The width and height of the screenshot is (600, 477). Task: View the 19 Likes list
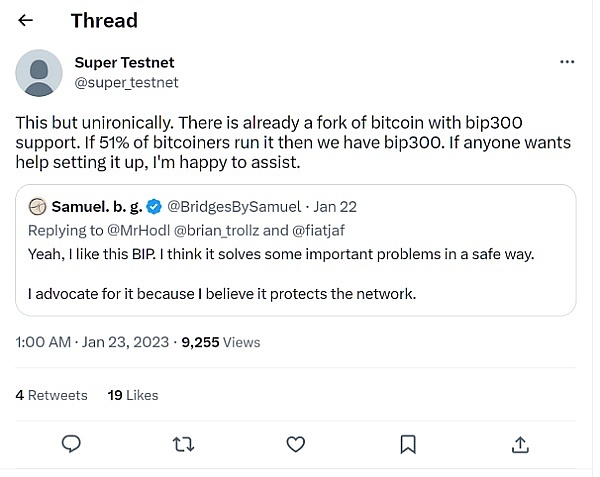(133, 395)
